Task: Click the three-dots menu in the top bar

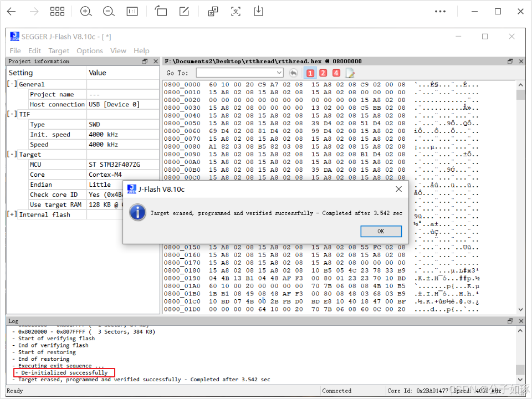Action: coord(440,11)
